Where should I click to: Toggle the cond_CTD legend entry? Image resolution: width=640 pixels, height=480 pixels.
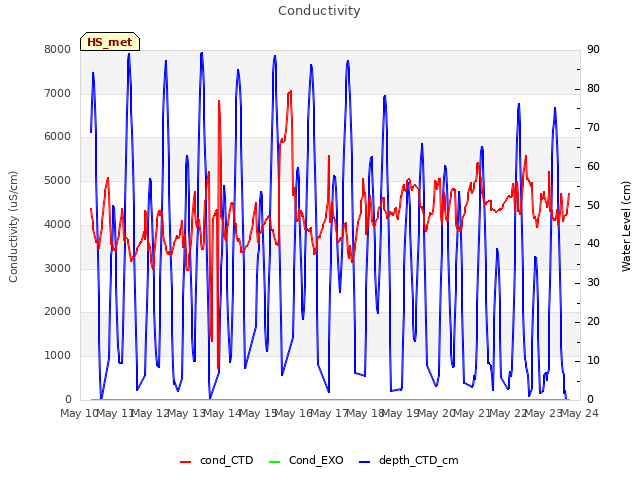coord(217,460)
